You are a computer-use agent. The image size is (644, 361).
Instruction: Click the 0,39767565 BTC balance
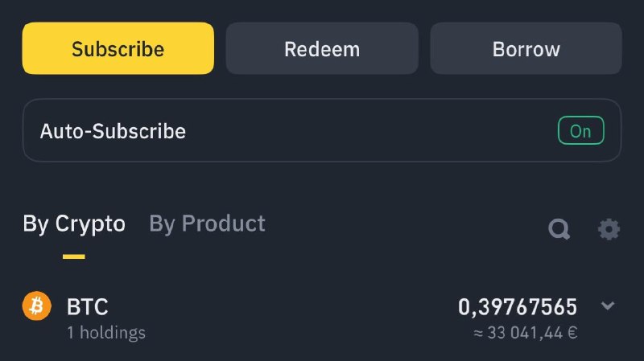click(x=518, y=307)
